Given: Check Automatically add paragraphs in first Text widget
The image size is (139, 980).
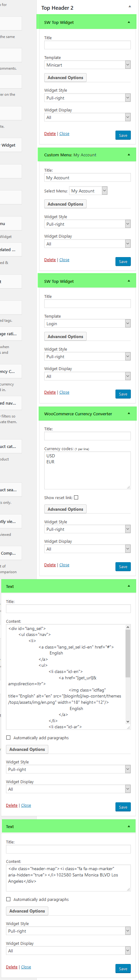Looking at the screenshot, I should [8, 737].
